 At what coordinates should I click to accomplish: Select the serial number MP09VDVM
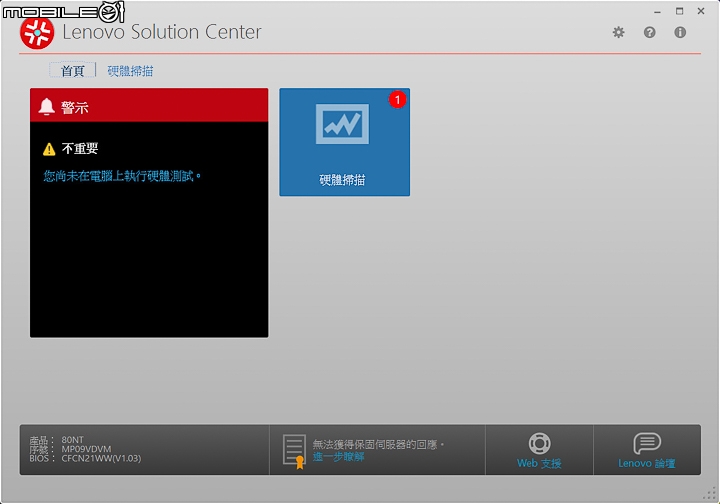coord(86,449)
